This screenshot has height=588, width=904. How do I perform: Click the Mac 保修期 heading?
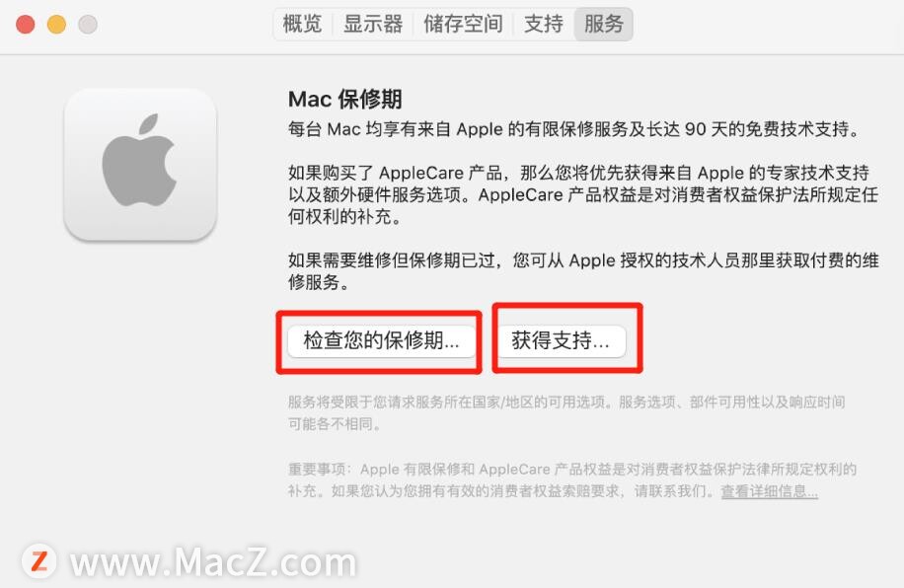tap(344, 100)
